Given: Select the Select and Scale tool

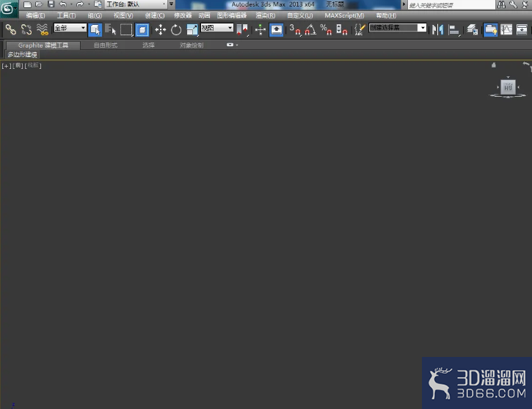Looking at the screenshot, I should [192, 30].
